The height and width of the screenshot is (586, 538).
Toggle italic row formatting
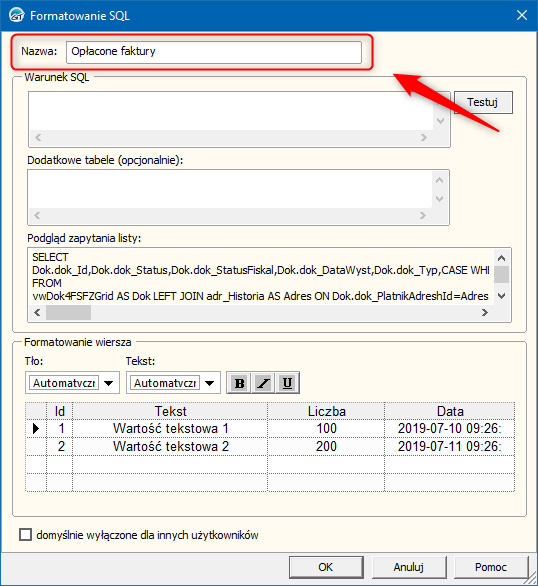coord(263,383)
